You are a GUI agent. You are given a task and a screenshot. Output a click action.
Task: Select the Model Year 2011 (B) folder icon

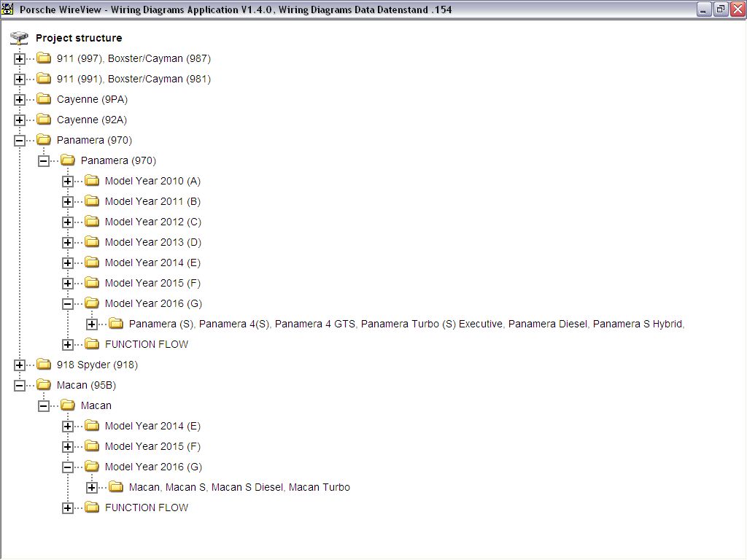92,201
